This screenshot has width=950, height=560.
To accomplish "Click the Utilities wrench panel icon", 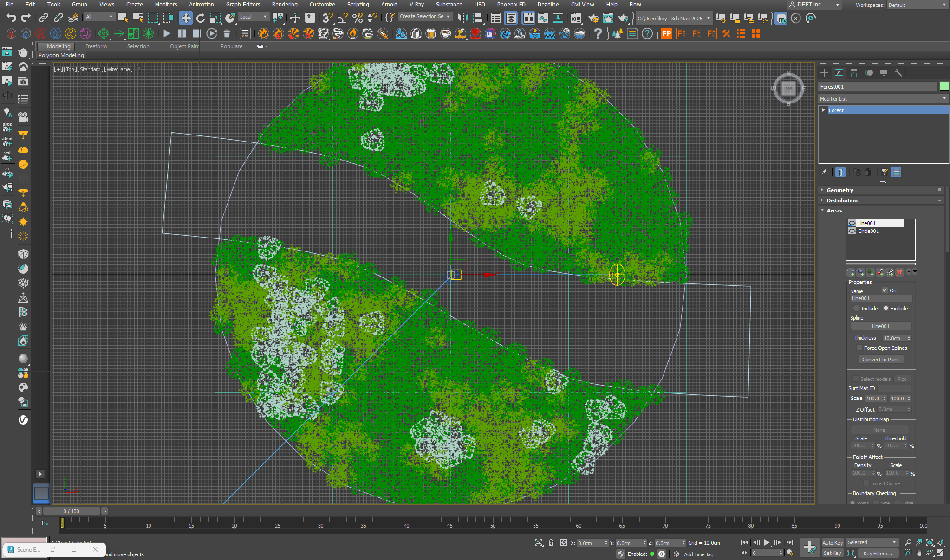I will click(898, 73).
